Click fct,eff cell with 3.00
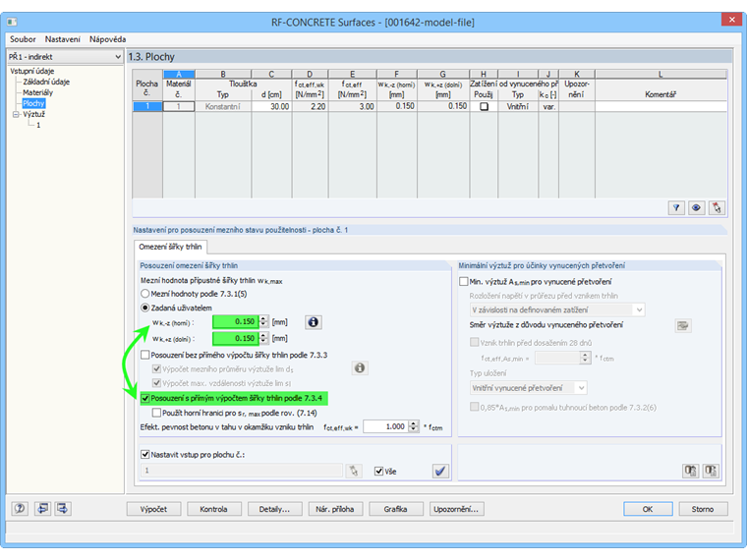 tap(353, 106)
